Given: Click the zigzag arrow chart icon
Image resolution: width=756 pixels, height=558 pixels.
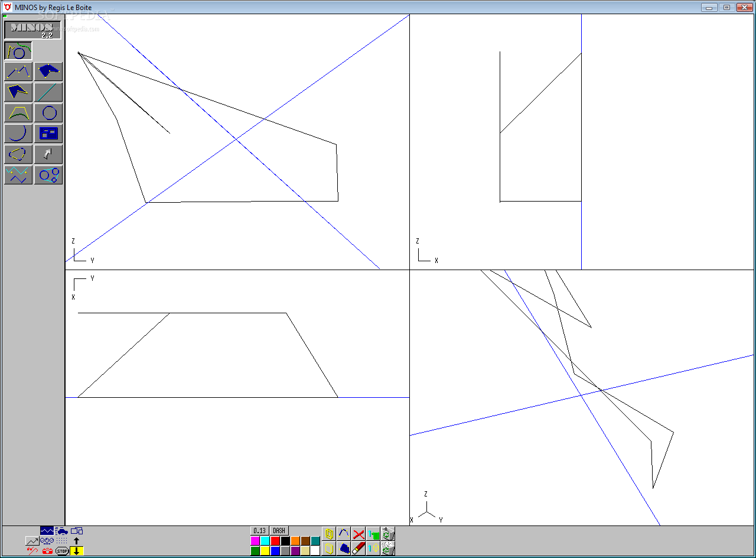Looking at the screenshot, I should [32, 541].
